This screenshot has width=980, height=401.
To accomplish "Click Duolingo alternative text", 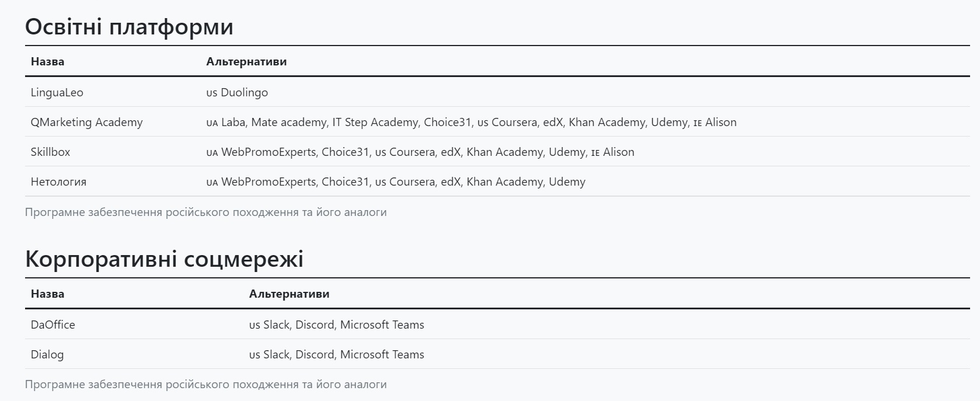I will click(x=244, y=92).
